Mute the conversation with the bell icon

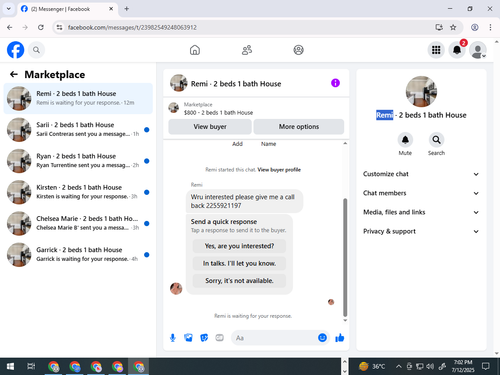tap(405, 140)
